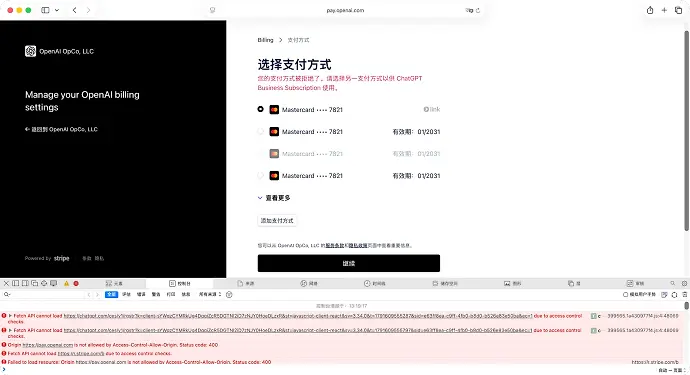Screen dimensions: 690x375
Task: Switch to the Console tab in inspector
Action: coord(180,283)
